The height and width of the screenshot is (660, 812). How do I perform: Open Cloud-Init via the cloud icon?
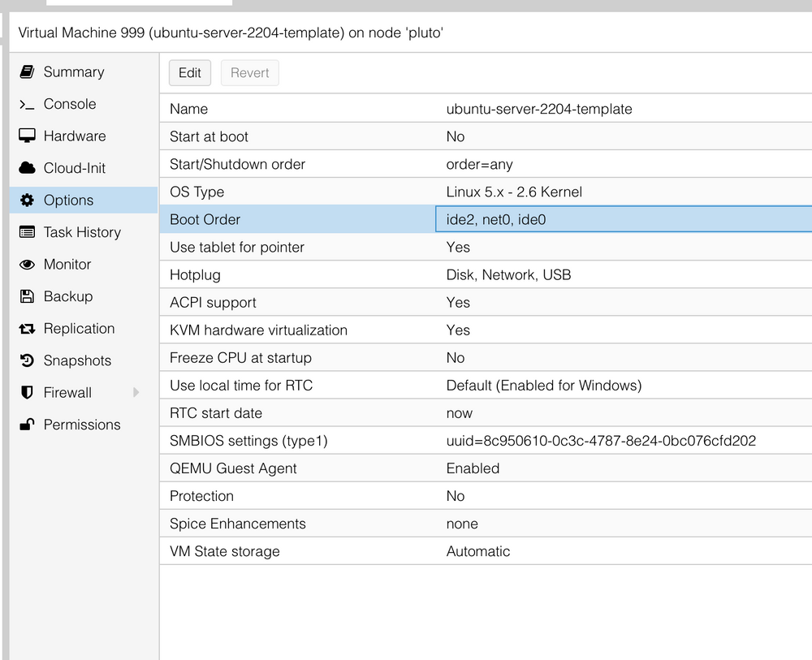[28, 168]
